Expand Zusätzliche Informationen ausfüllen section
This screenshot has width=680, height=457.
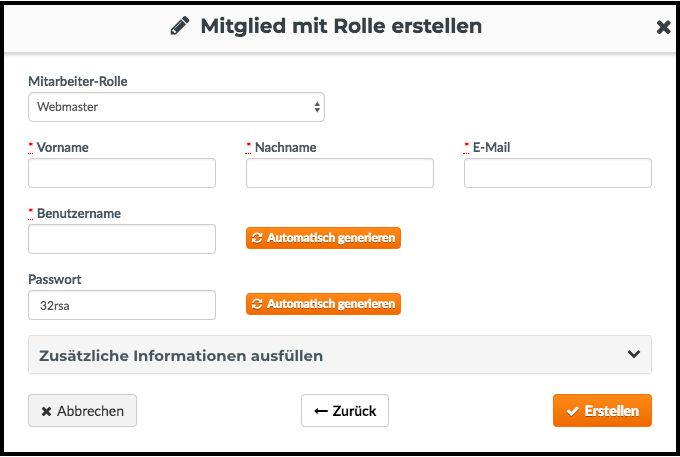[340, 355]
